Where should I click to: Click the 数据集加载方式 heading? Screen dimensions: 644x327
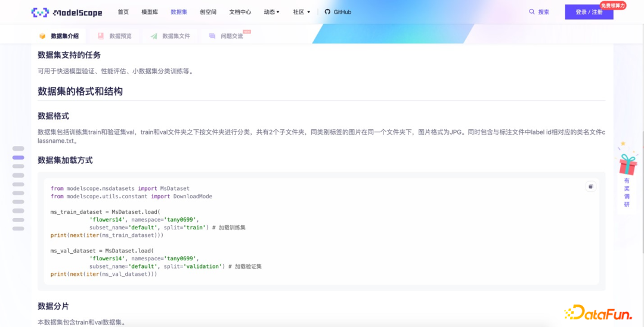point(66,160)
